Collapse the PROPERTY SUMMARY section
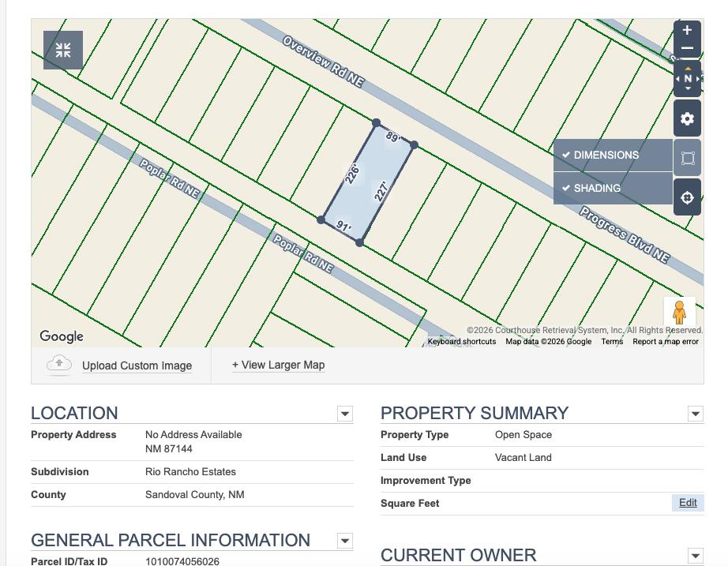 [x=696, y=413]
